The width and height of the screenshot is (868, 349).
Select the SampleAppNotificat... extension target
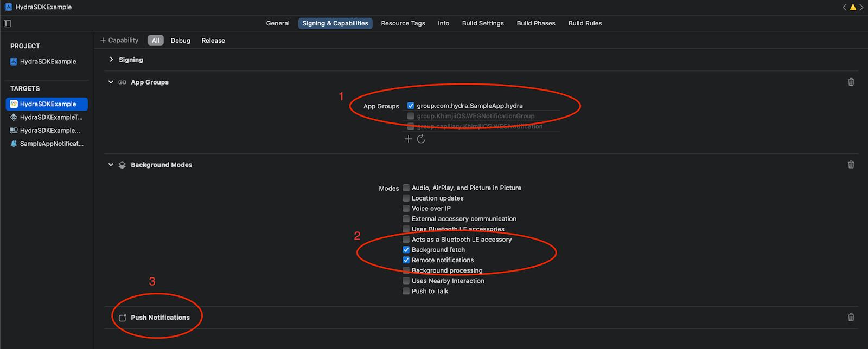click(x=47, y=144)
